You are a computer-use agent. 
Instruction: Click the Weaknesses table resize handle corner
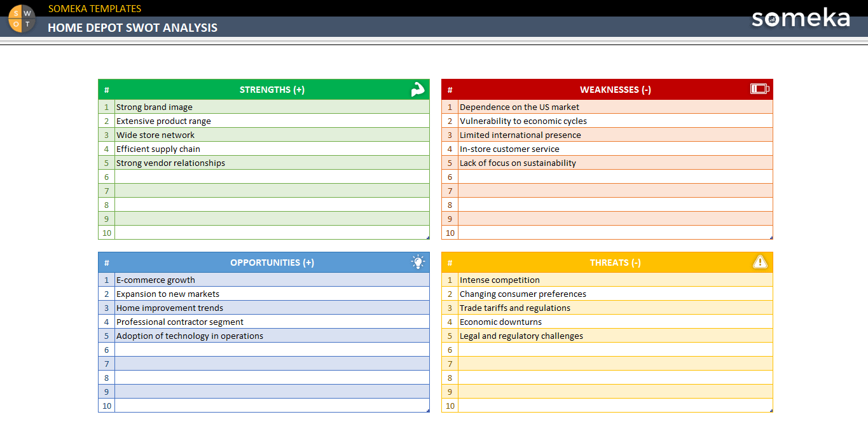pos(771,238)
